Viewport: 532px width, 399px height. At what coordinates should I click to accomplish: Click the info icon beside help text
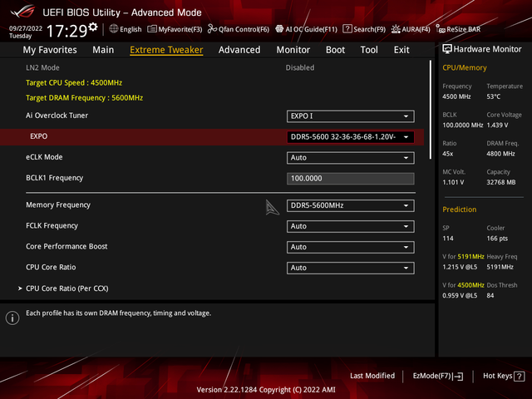(x=12, y=318)
